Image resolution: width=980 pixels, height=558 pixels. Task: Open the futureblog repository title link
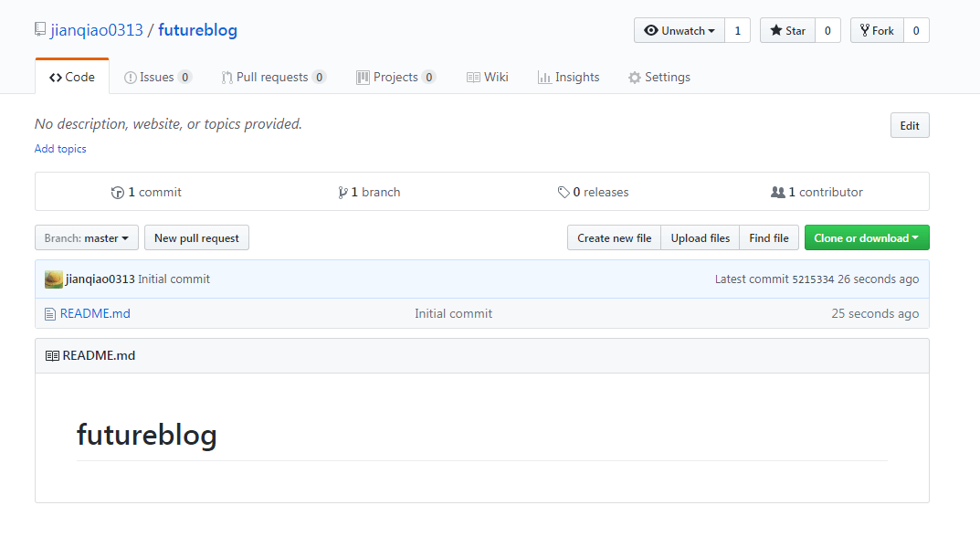click(x=197, y=30)
